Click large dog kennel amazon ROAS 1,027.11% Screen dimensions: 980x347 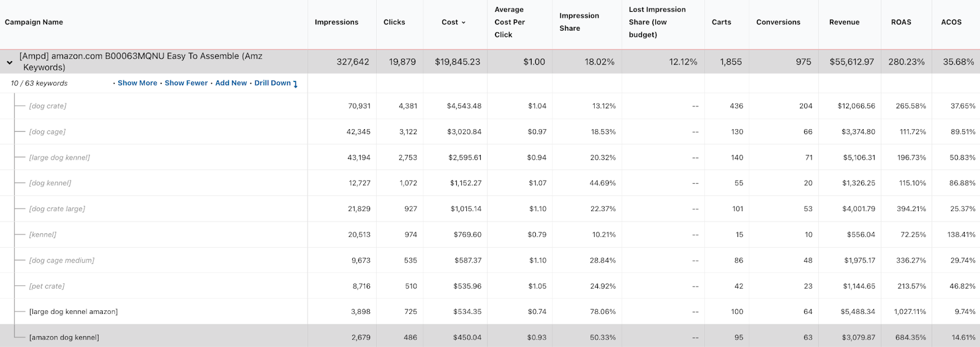pyautogui.click(x=910, y=312)
